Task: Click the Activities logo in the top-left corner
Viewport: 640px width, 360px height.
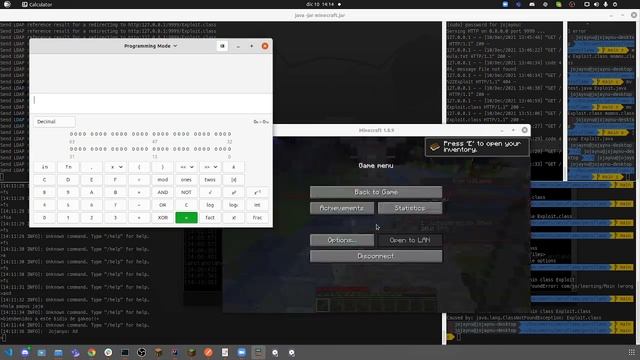Action: pos(7,4)
